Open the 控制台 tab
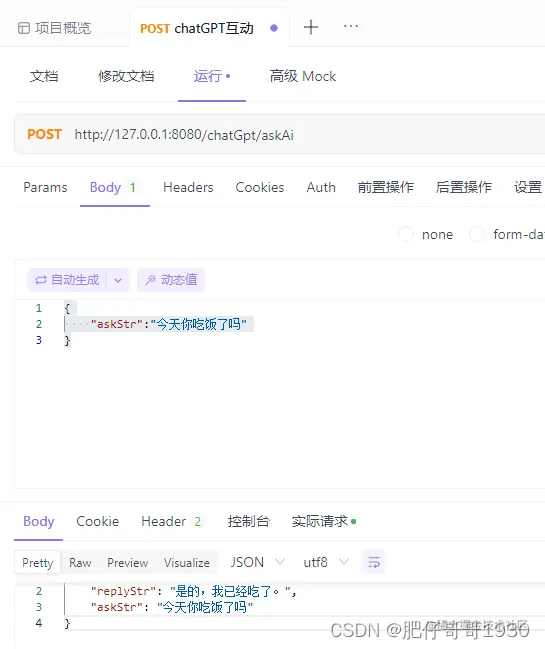 (248, 521)
